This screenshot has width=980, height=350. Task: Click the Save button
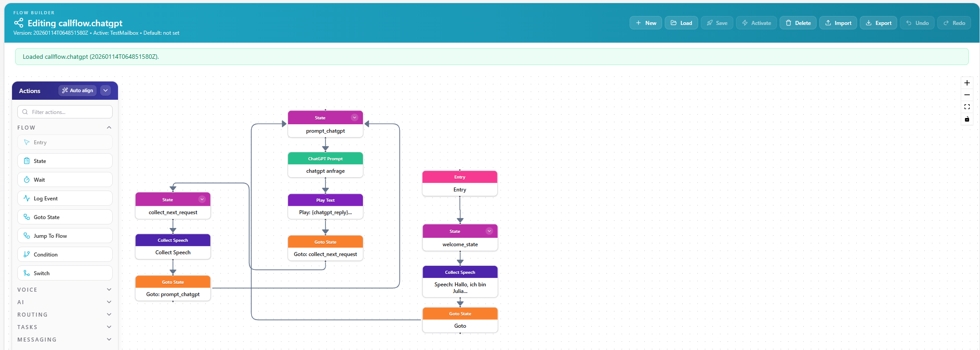[717, 23]
